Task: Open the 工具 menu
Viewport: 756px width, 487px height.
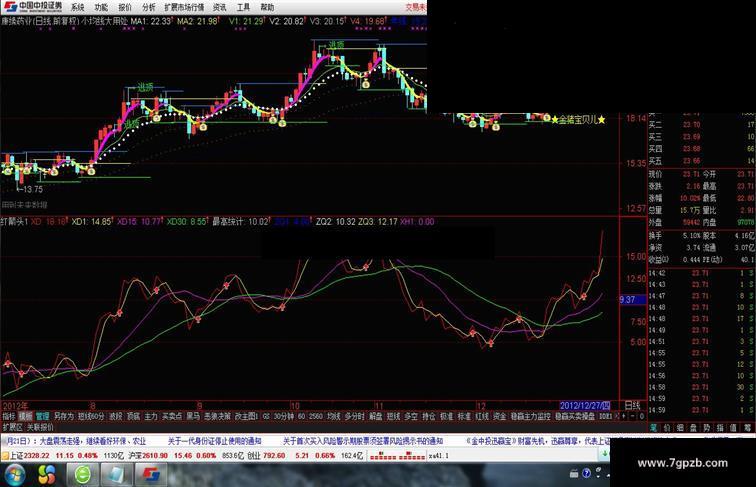Action: pos(243,7)
